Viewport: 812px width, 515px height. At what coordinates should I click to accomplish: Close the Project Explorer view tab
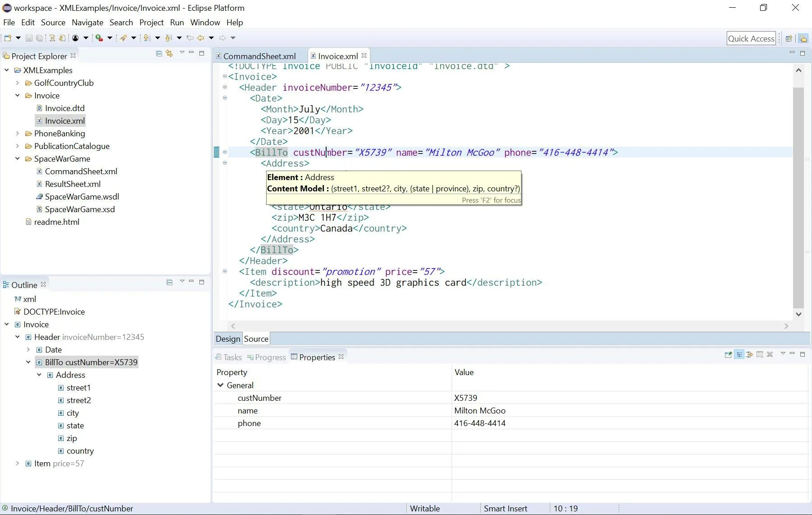[x=73, y=56]
